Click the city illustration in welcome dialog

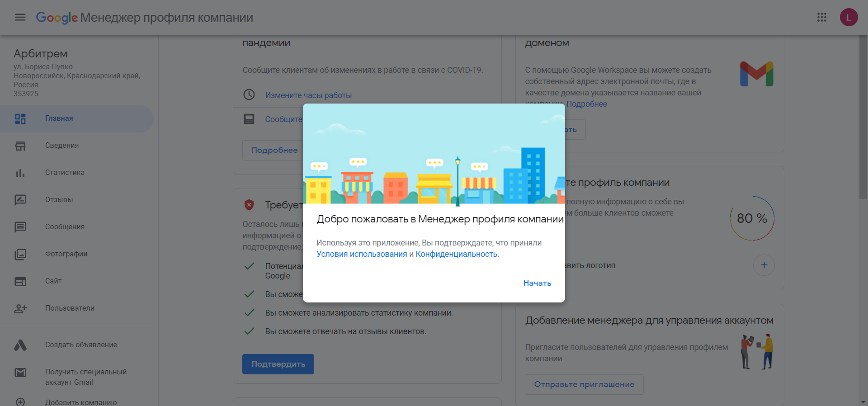click(x=434, y=154)
